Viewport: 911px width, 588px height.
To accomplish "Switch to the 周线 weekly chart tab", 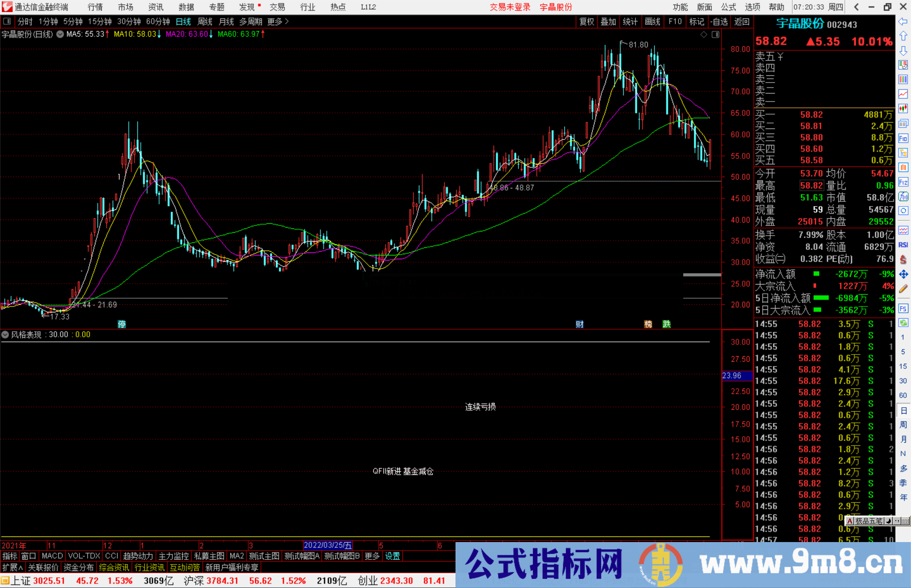I will (x=205, y=21).
